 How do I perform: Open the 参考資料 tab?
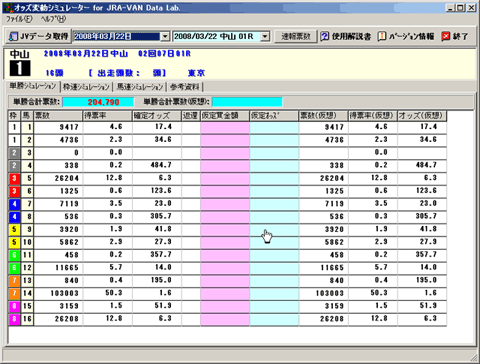(185, 87)
